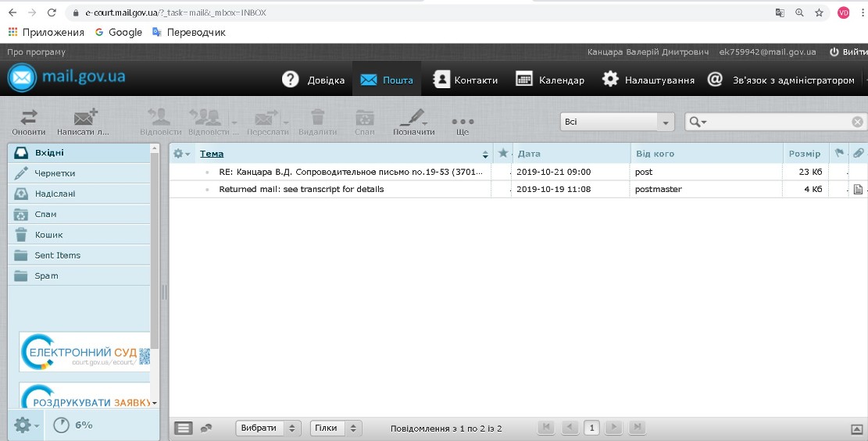
Task: Reload the page in browser
Action: click(x=52, y=12)
